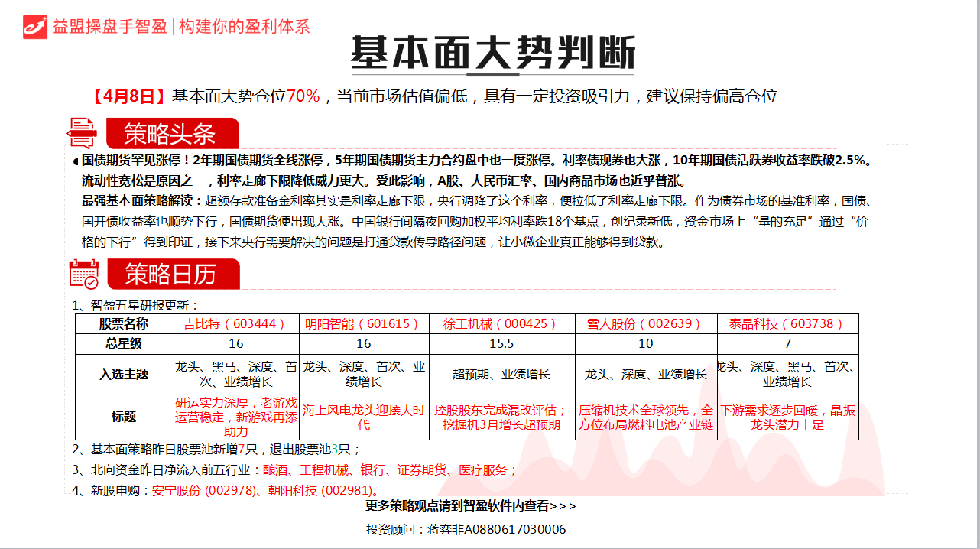Click the 策略头条 document icon

click(x=82, y=133)
